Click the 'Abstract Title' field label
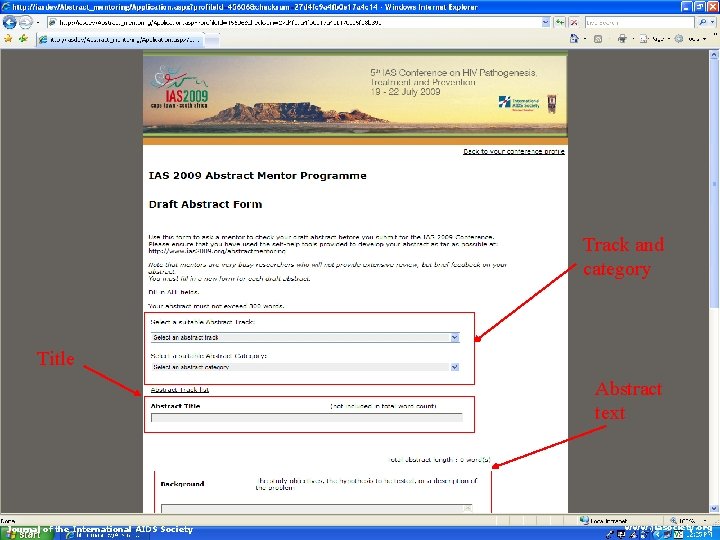This screenshot has width=720, height=540. [175, 406]
